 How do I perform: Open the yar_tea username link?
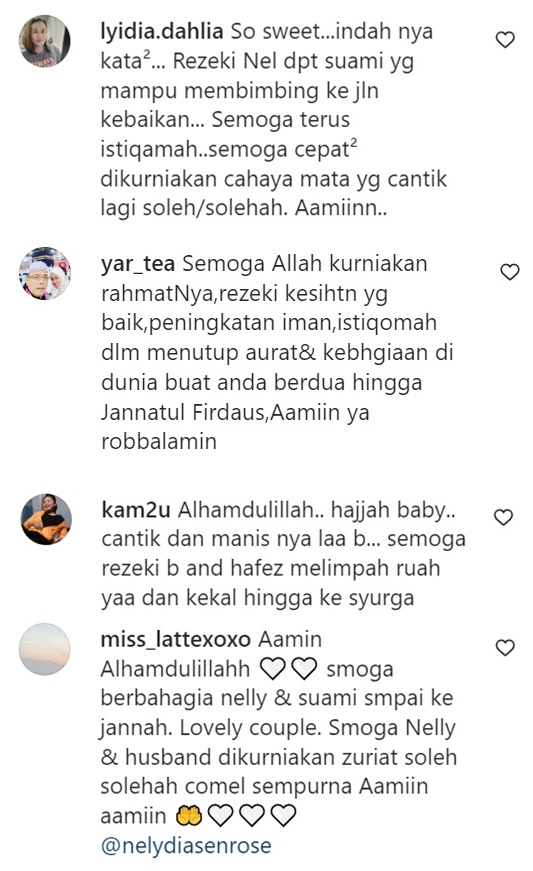click(138, 264)
